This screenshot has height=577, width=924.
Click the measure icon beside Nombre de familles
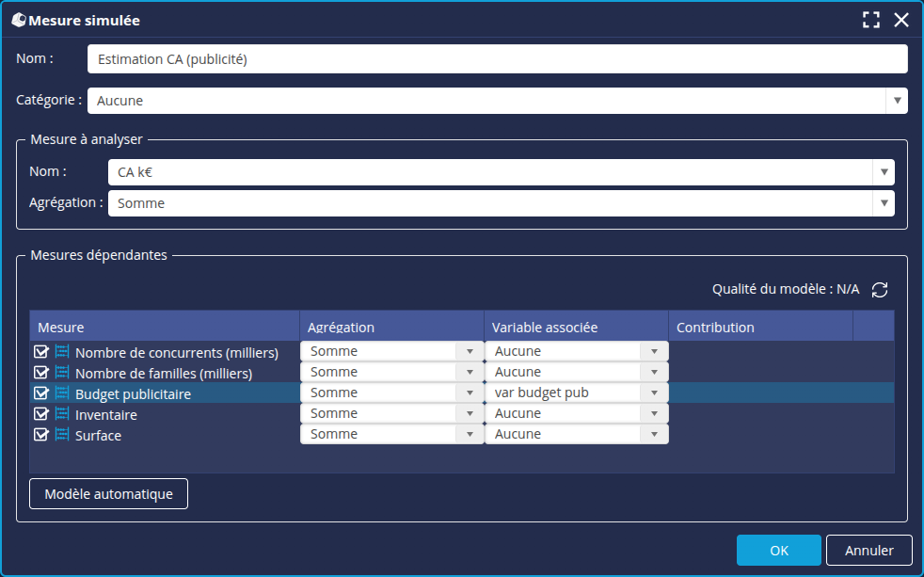tap(62, 373)
